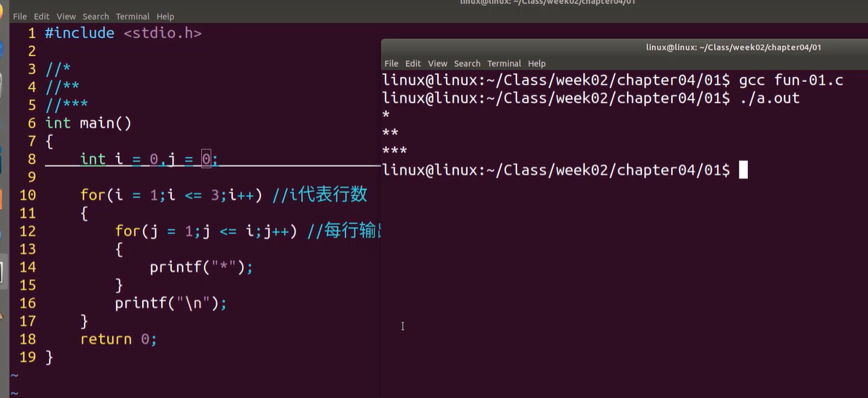868x398 pixels.
Task: Open Help menu in the gcc output terminal
Action: pyautogui.click(x=536, y=64)
